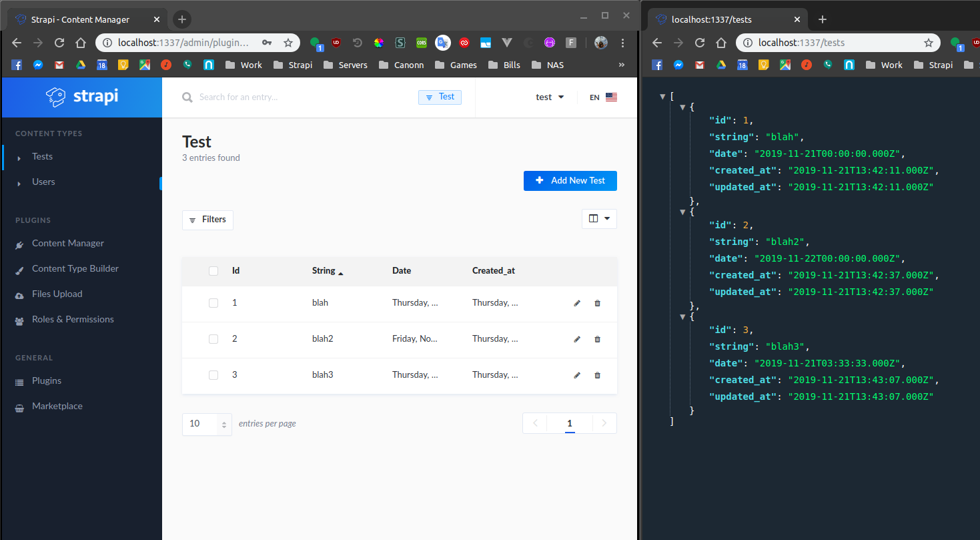The width and height of the screenshot is (980, 540).
Task: Open the 'test' dropdown in the header
Action: point(549,97)
